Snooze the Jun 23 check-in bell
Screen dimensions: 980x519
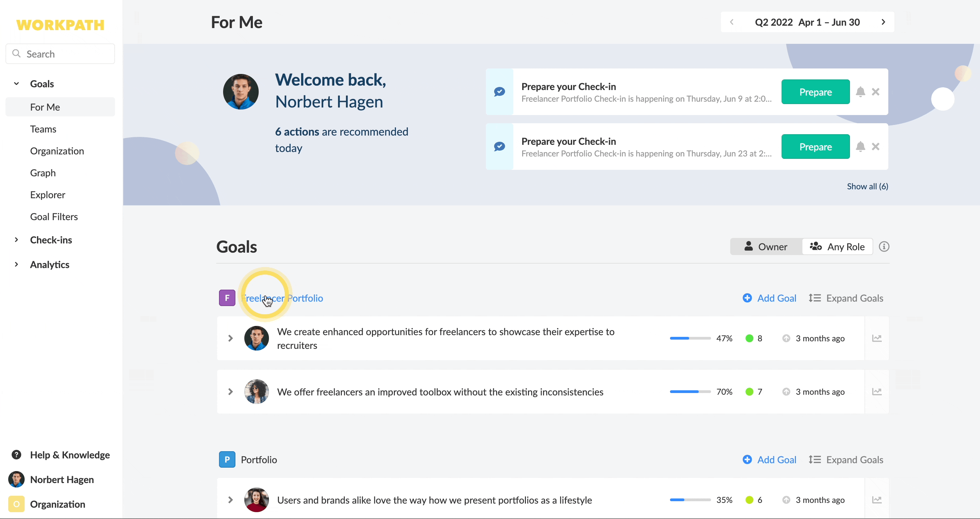[x=861, y=147]
